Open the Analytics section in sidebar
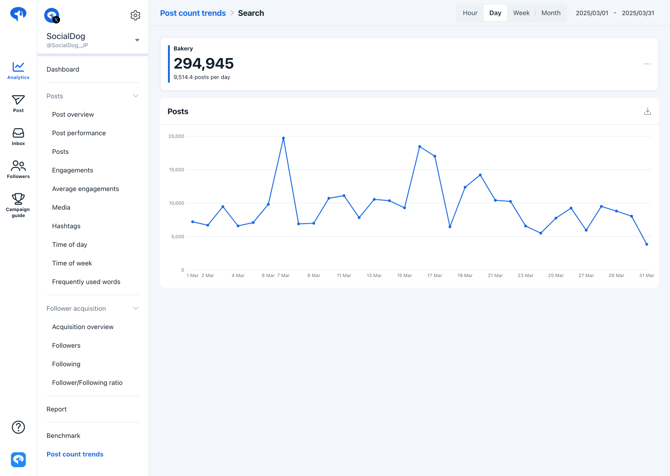The image size is (670, 476). tap(18, 70)
